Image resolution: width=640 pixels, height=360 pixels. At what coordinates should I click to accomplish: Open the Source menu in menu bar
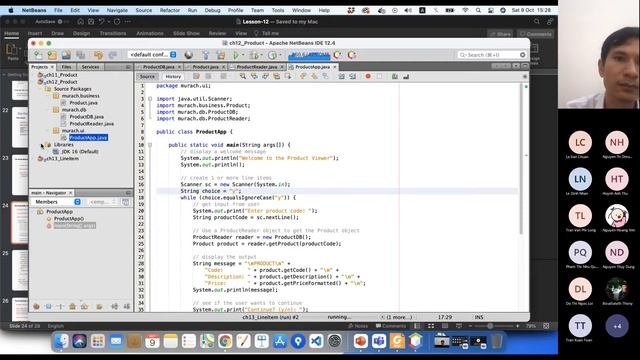[x=144, y=10]
